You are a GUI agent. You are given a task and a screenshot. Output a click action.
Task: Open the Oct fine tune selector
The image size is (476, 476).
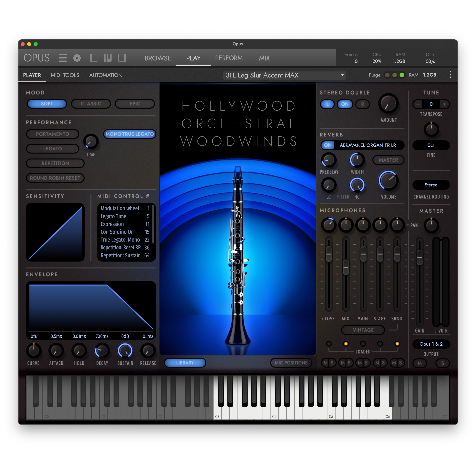pyautogui.click(x=431, y=145)
